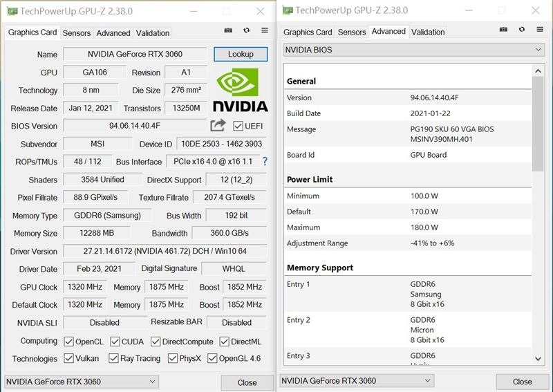553x392 pixels.
Task: Open hamburger menu in left GPU-Z window
Action: pos(265,30)
